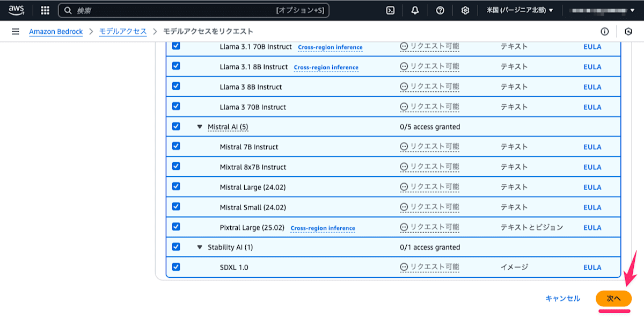The width and height of the screenshot is (644, 317).
Task: Open the region selector 米国 (バージニア北部)
Action: coord(519,10)
